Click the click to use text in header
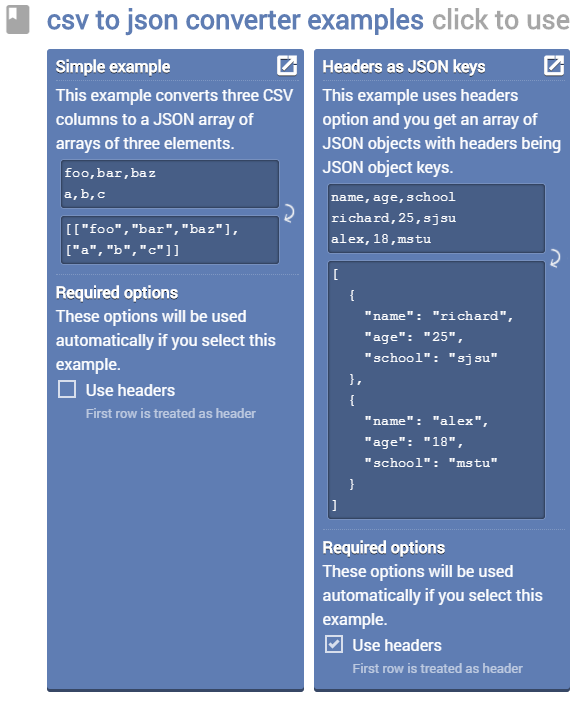Screen dimensions: 580x705 (x=501, y=20)
